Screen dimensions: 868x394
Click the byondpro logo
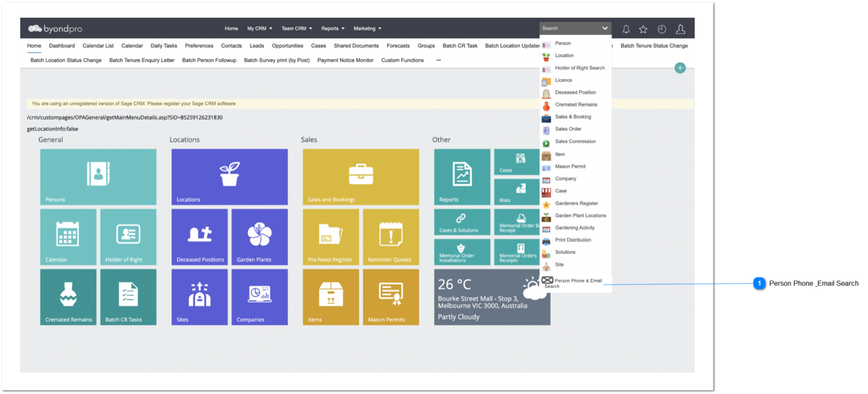point(55,28)
